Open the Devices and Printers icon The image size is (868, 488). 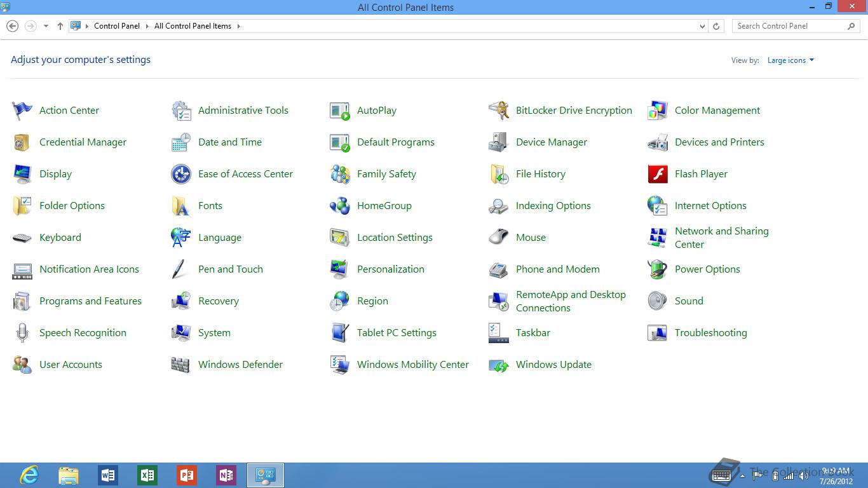658,142
